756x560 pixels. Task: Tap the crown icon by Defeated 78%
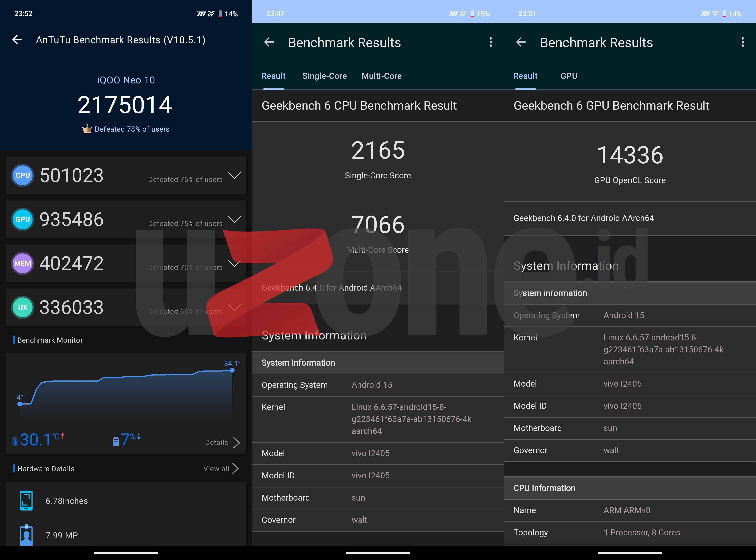(87, 129)
